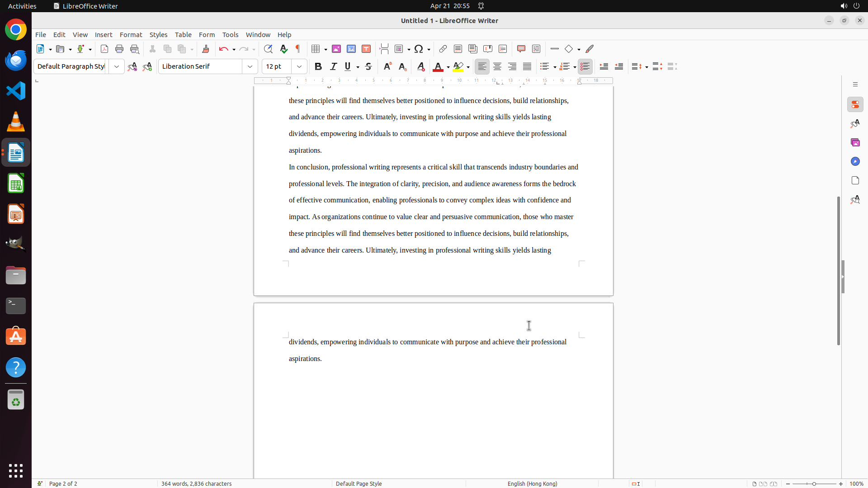The image size is (868, 488).
Task: Open the Format menu
Action: click(x=131, y=35)
